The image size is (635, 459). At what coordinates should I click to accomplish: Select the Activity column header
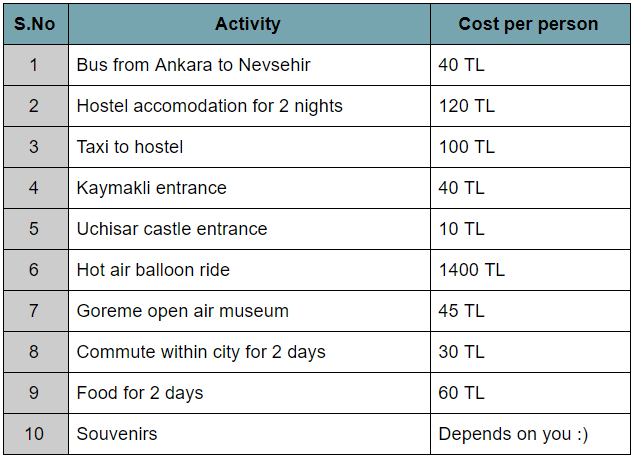tap(248, 24)
